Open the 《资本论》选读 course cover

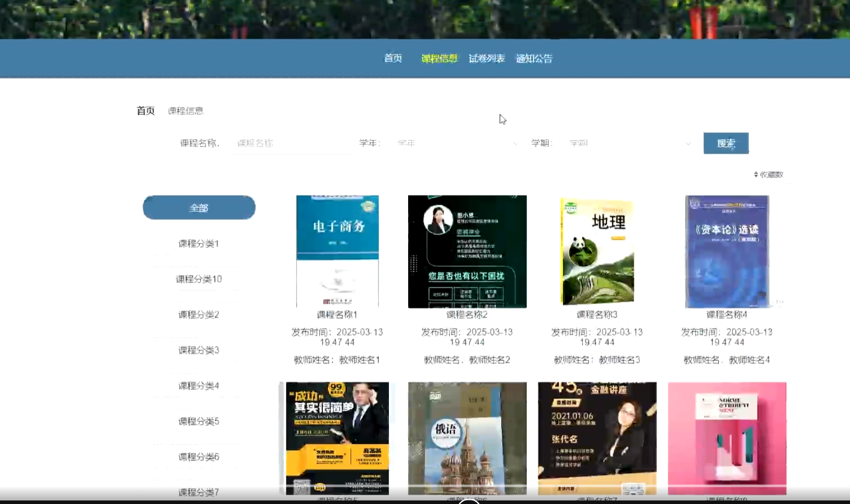[726, 251]
